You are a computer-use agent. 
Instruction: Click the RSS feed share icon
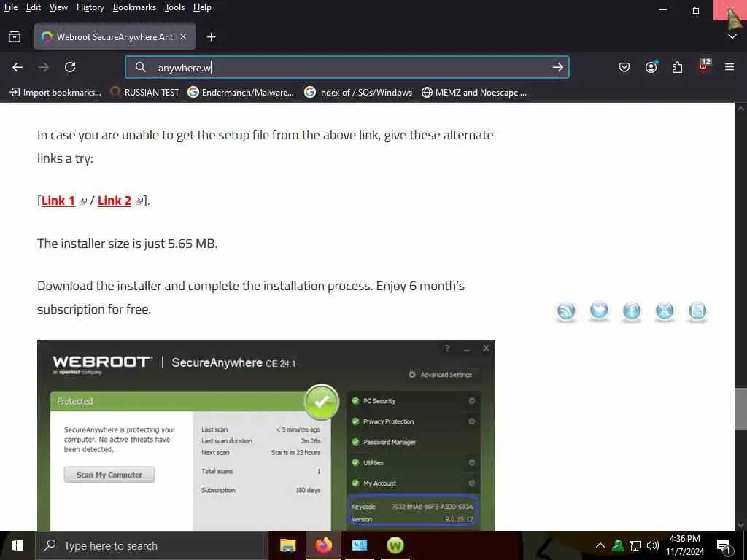coord(566,311)
